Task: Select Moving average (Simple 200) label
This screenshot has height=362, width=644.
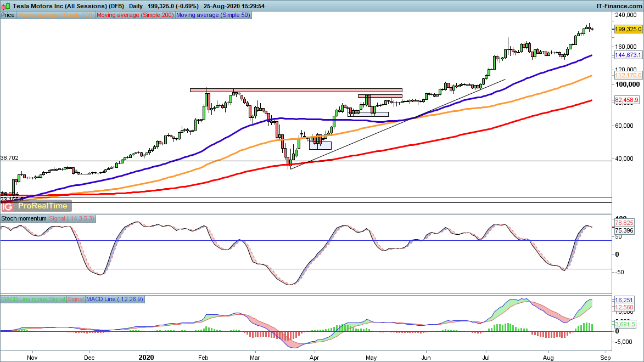Action: tap(135, 15)
